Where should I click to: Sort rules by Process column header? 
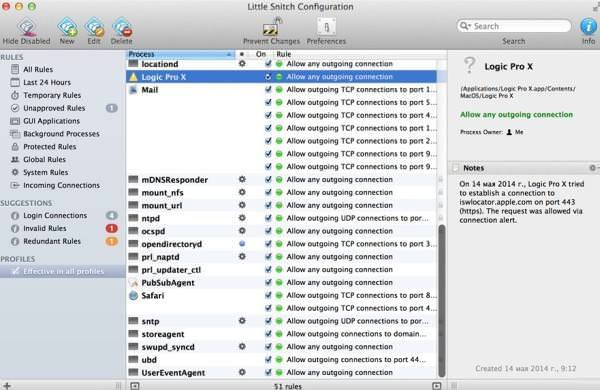(x=180, y=54)
